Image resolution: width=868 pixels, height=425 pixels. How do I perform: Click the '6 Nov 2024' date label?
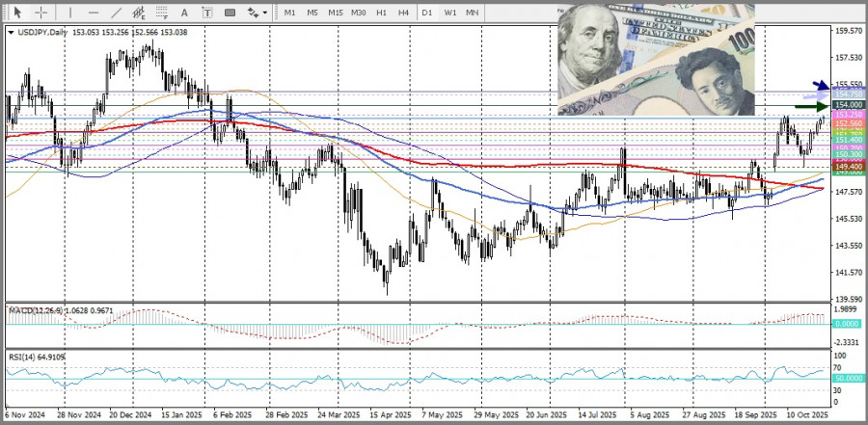[23, 415]
